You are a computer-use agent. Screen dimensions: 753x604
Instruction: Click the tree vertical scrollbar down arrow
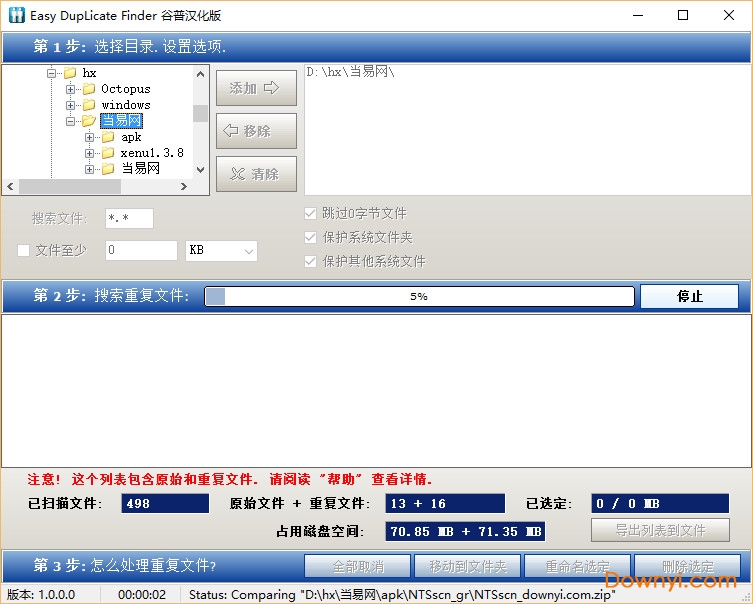pos(201,169)
